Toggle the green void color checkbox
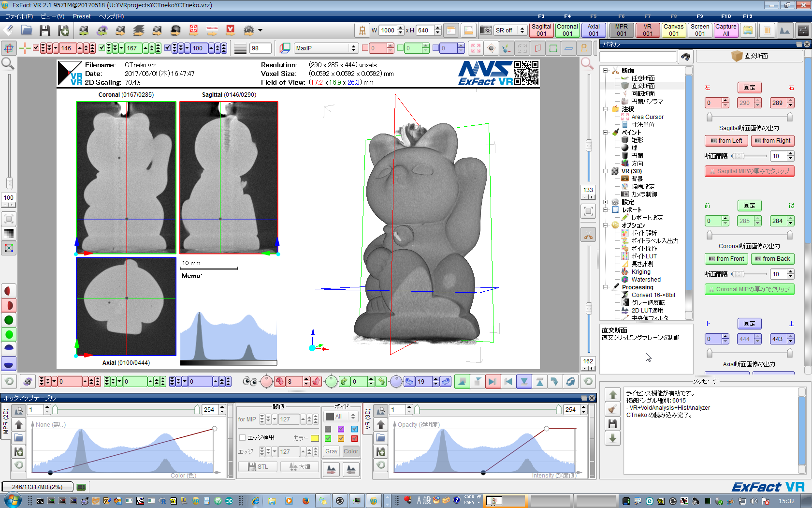Screen dimensions: 812x508 pyautogui.click(x=328, y=439)
